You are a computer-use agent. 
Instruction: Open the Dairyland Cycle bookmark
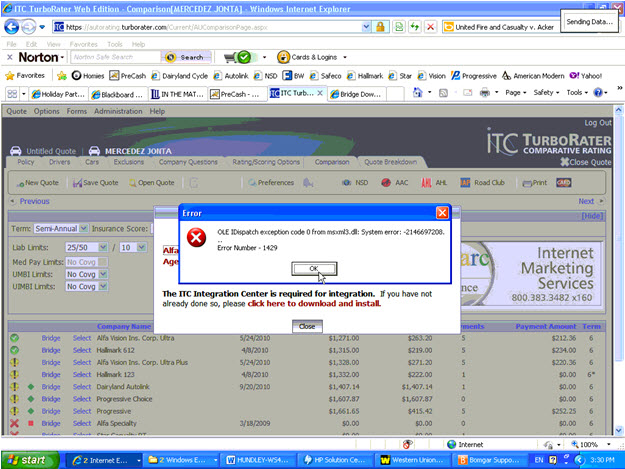point(180,76)
